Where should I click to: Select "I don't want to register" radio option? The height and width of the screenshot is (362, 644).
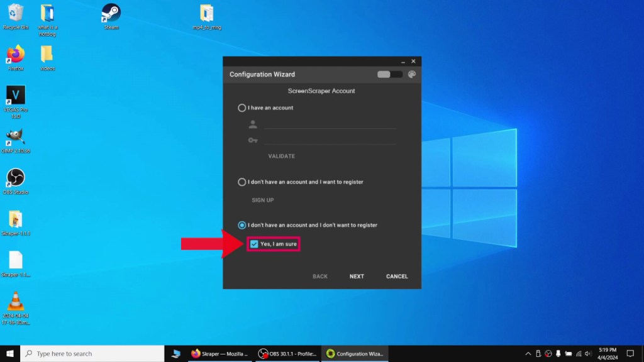[x=242, y=225]
